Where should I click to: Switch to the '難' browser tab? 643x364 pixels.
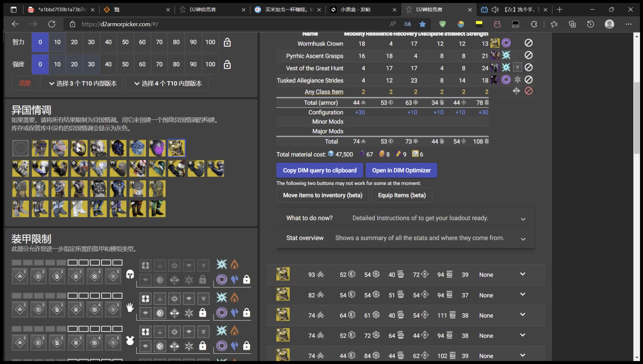[136, 10]
